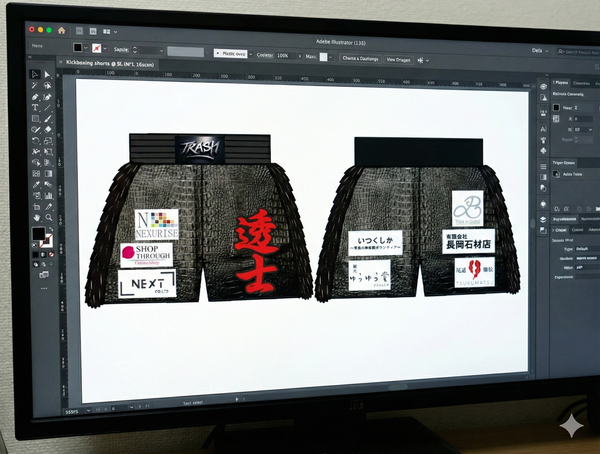Select the Lasso tool
This screenshot has width=600, height=454.
click(47, 85)
